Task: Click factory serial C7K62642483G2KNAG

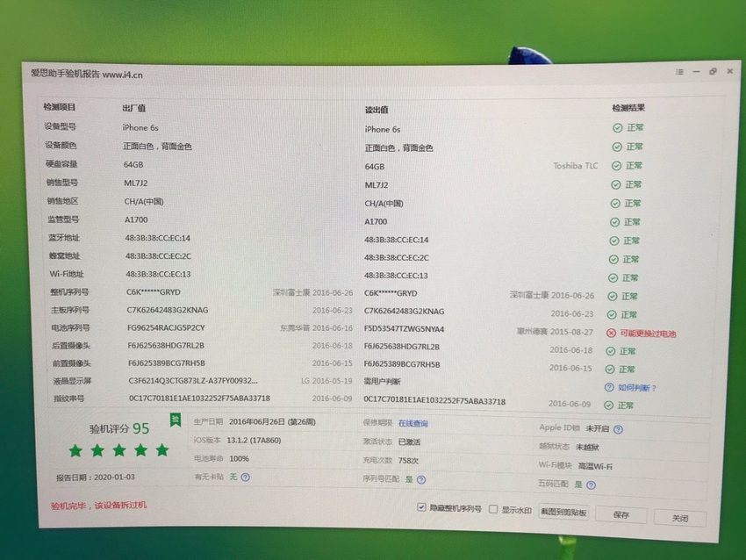Action: pyautogui.click(x=168, y=310)
